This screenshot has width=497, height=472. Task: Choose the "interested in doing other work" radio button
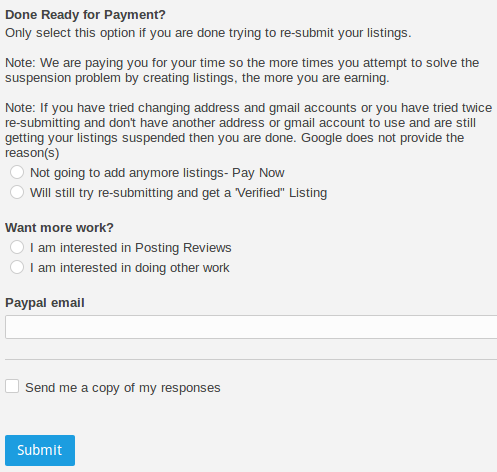pyautogui.click(x=17, y=267)
